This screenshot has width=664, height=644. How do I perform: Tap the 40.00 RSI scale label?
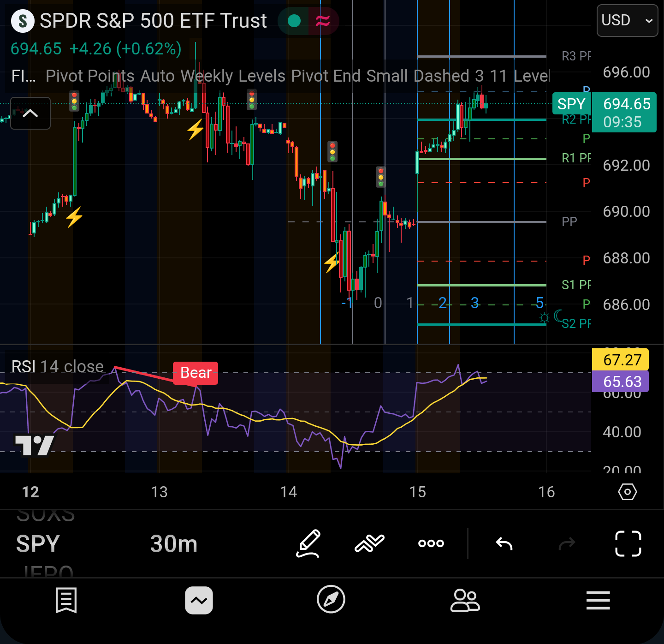pos(622,432)
